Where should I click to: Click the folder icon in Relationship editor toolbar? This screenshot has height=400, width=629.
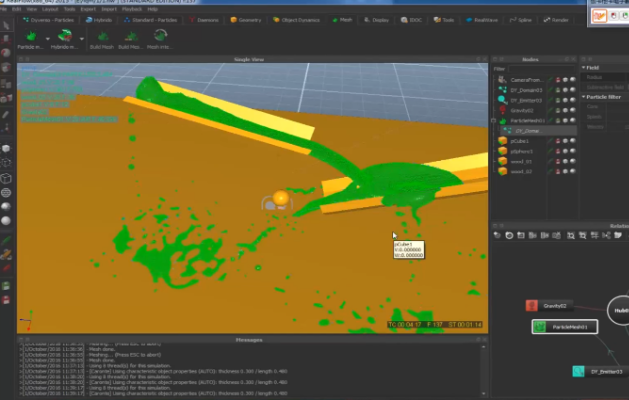click(618, 236)
